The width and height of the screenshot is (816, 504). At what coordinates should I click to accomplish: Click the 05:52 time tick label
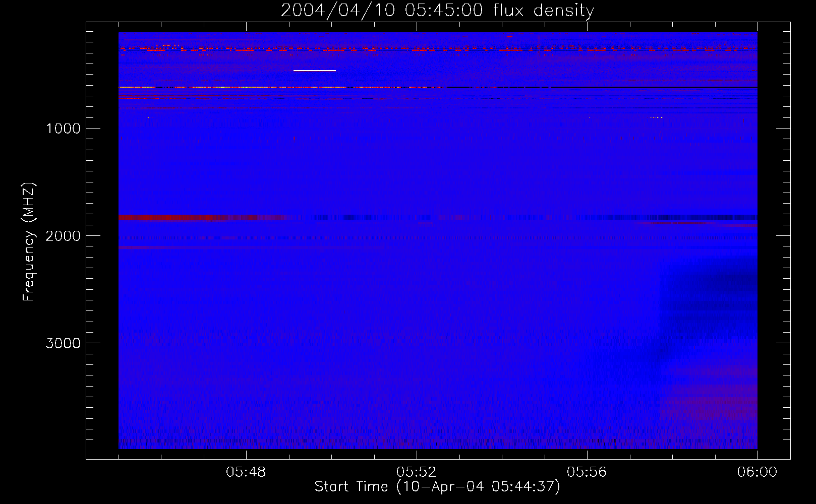[416, 472]
